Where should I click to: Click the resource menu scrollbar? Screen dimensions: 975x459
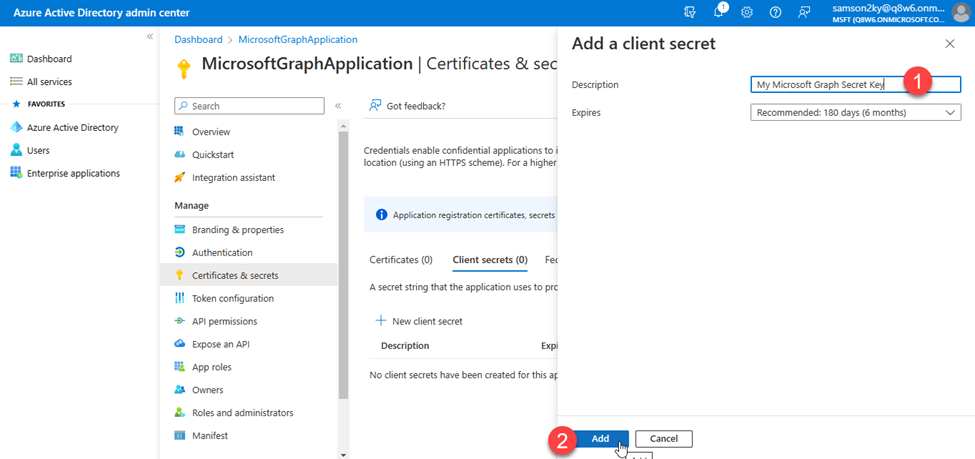click(x=344, y=265)
